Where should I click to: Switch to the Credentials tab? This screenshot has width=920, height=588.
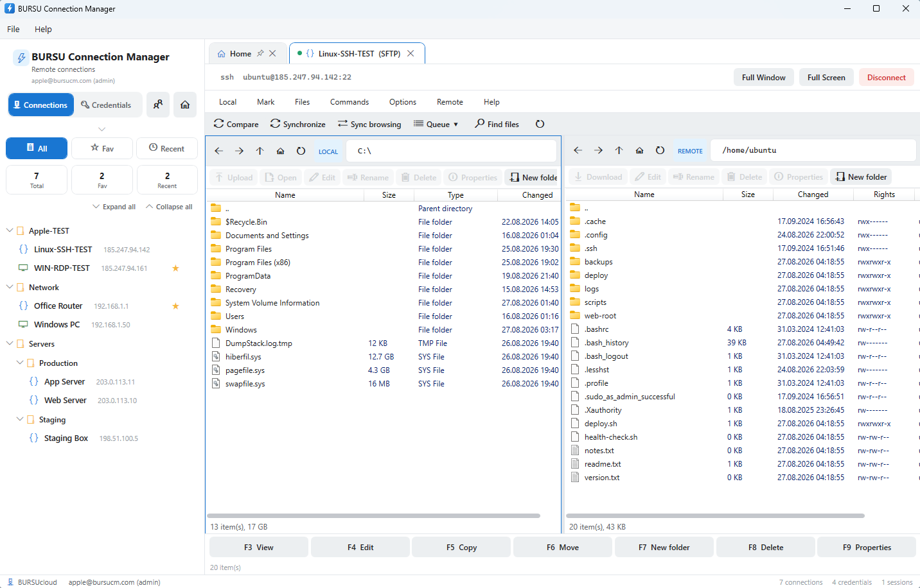pyautogui.click(x=107, y=105)
